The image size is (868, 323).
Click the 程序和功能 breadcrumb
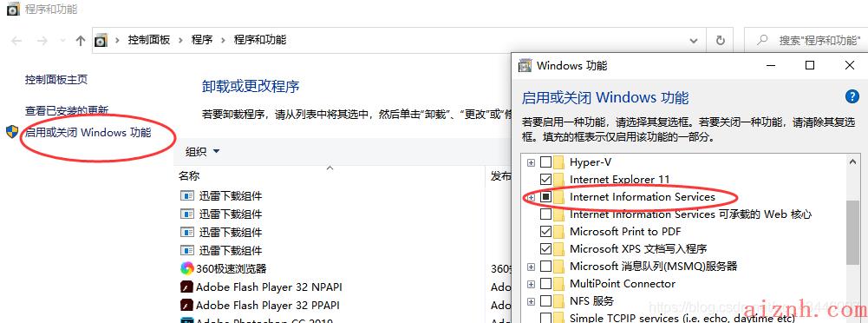[x=260, y=40]
